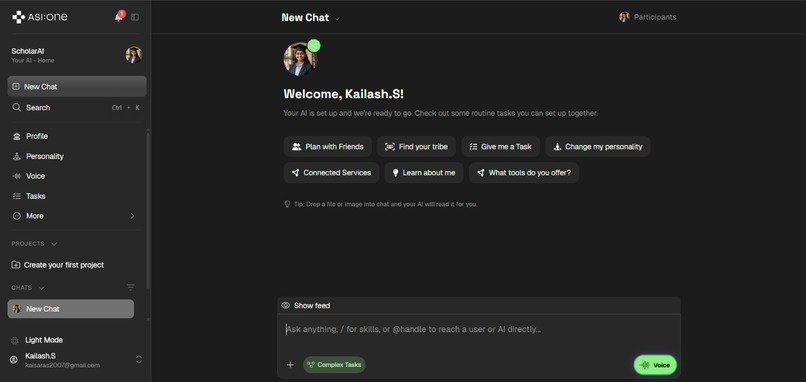Open the Profile section
Viewport: 806px width, 382px height.
tap(37, 136)
